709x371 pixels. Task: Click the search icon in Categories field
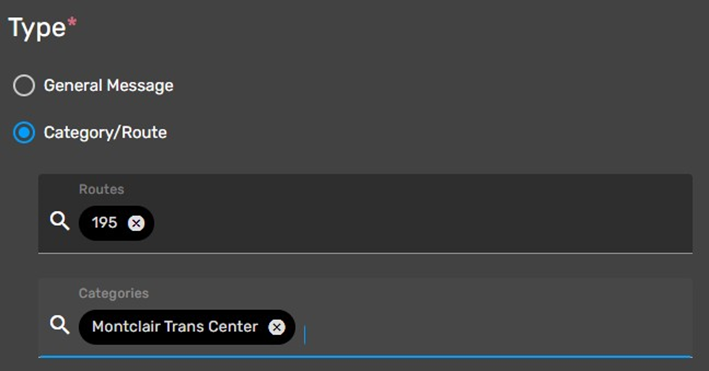[60, 325]
